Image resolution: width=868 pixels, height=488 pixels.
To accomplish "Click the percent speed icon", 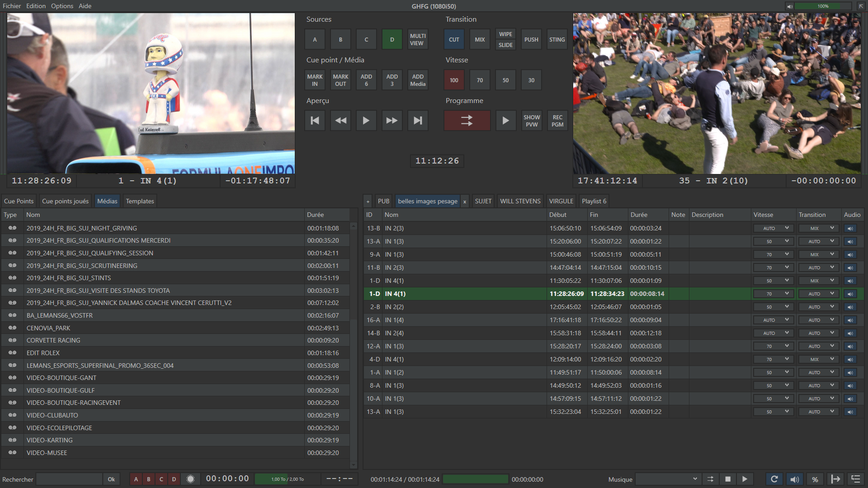I will [815, 479].
